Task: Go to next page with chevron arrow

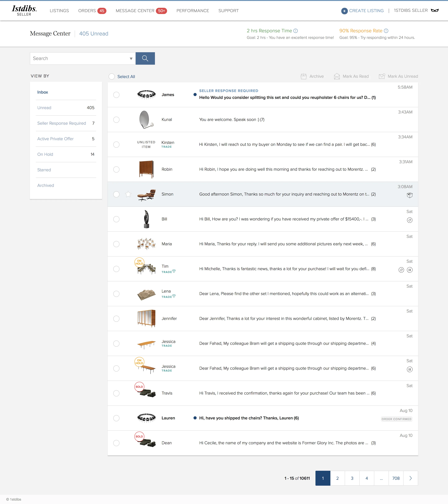Action: click(411, 478)
